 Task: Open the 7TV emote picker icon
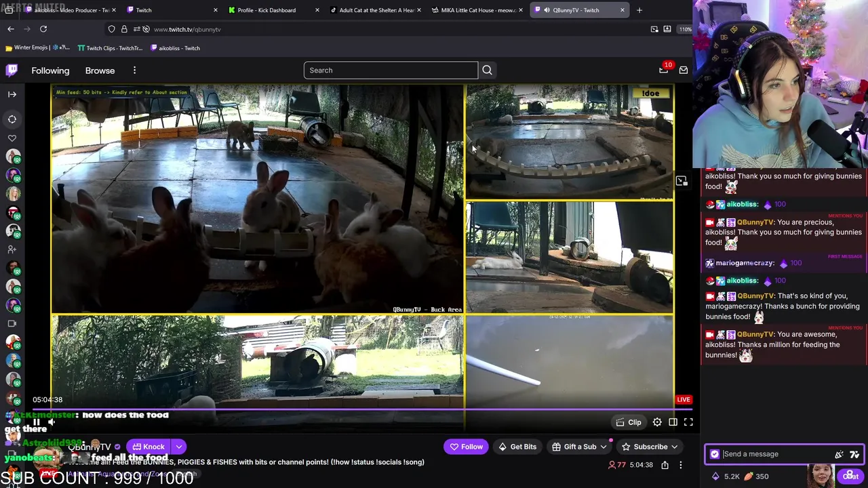click(x=854, y=454)
